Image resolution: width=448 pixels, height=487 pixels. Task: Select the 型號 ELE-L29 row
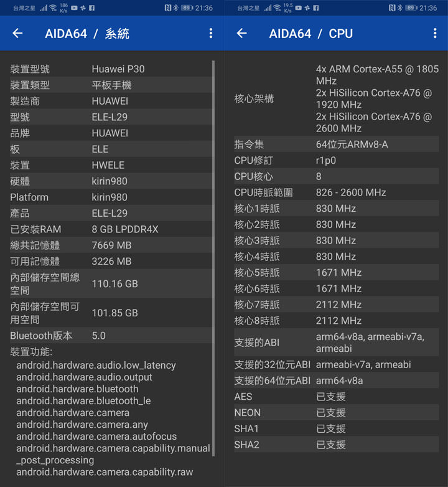pos(111,117)
